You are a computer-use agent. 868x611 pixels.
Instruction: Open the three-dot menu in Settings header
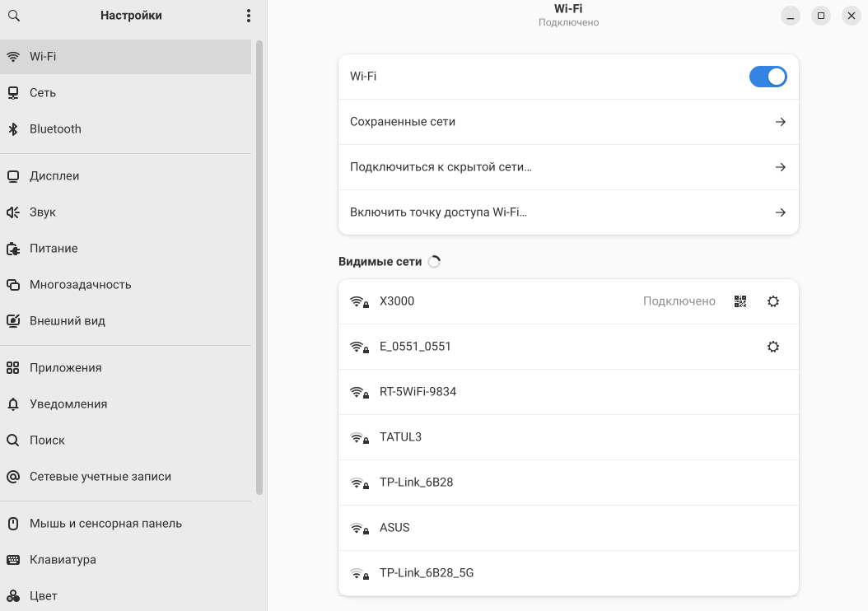pyautogui.click(x=249, y=16)
